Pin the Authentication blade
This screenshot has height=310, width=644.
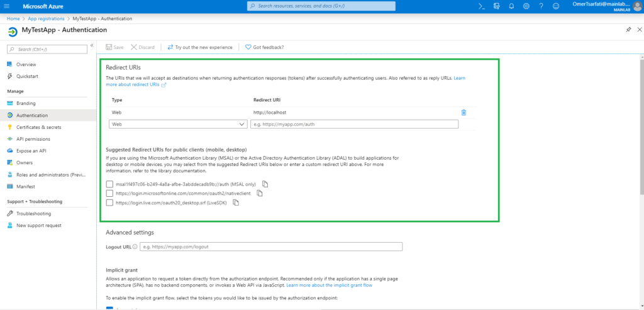pyautogui.click(x=628, y=30)
